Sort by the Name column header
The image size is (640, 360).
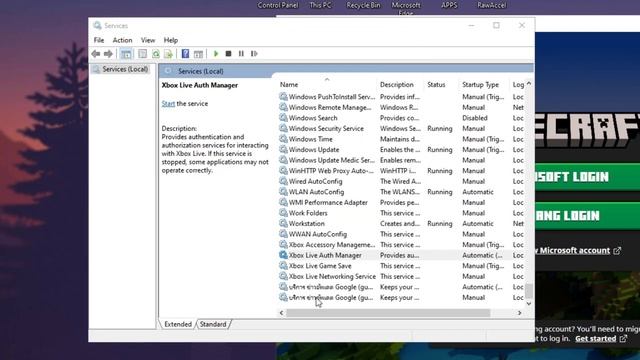click(289, 84)
